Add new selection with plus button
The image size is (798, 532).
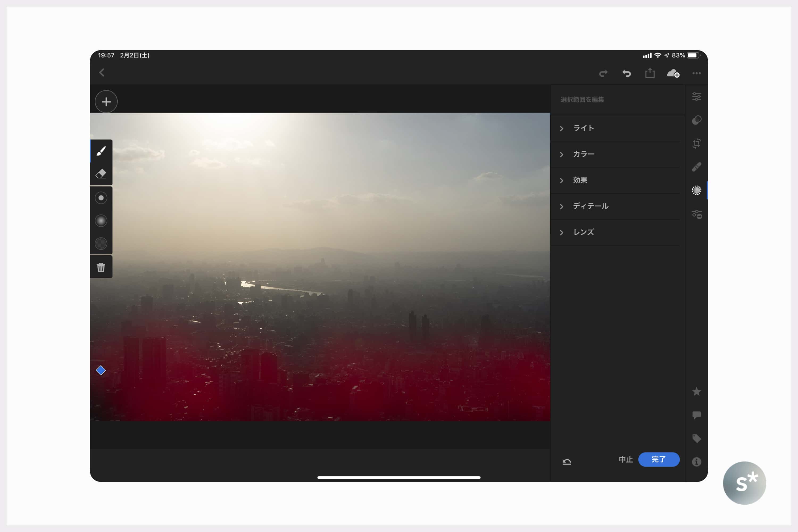tap(106, 102)
